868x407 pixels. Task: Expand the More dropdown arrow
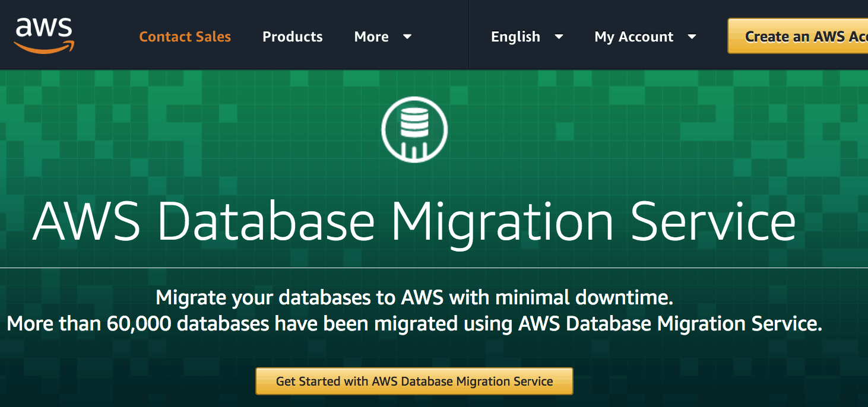point(407,37)
